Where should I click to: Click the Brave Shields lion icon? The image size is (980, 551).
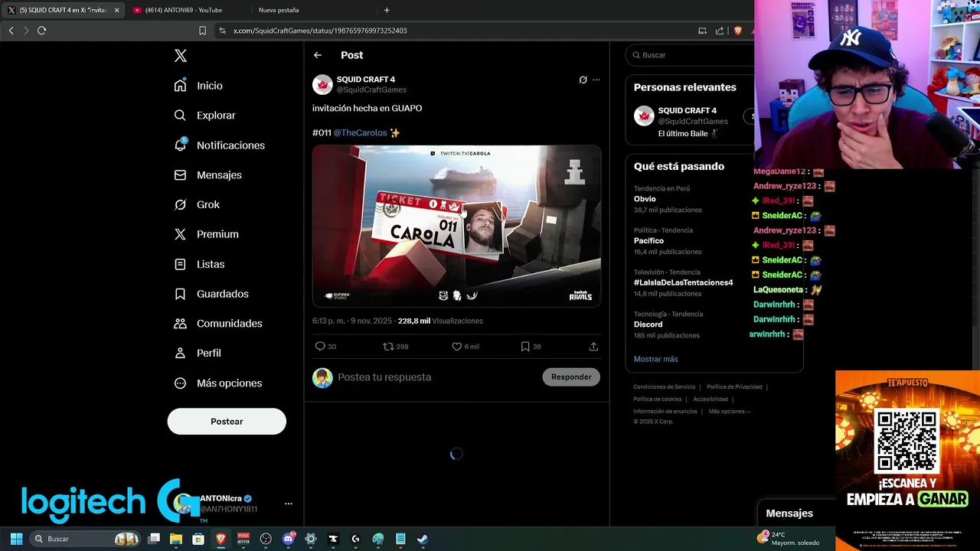tap(738, 31)
